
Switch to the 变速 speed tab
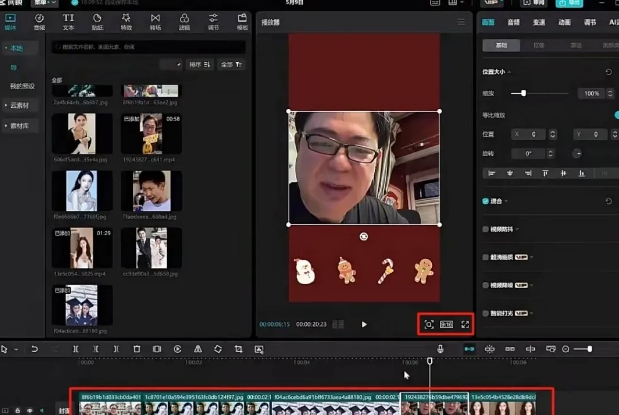tap(539, 23)
